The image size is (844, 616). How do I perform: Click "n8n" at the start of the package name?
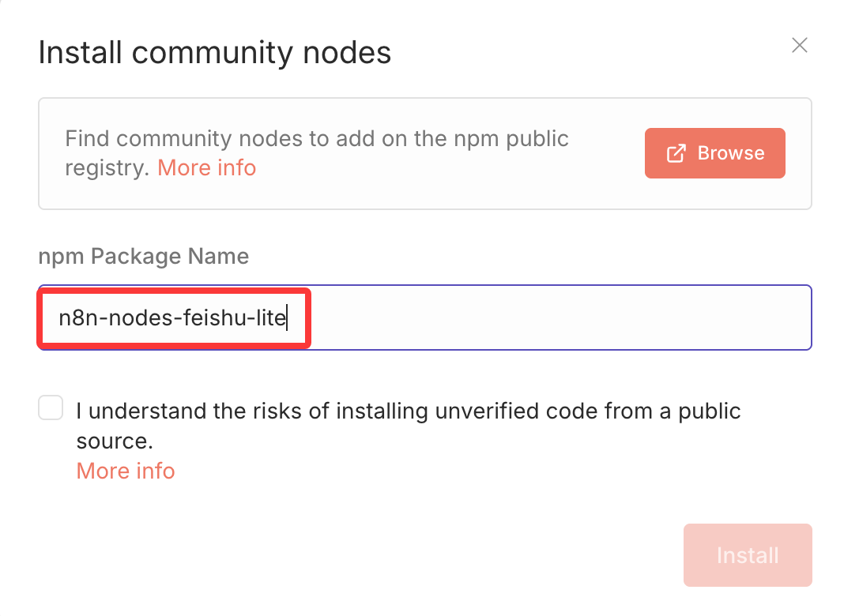(x=76, y=318)
